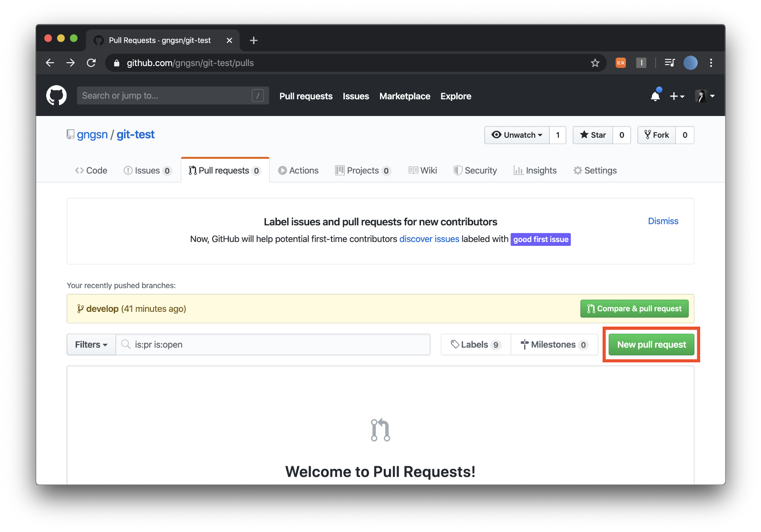Click the browser address bar URL
The height and width of the screenshot is (532, 761).
tap(190, 63)
